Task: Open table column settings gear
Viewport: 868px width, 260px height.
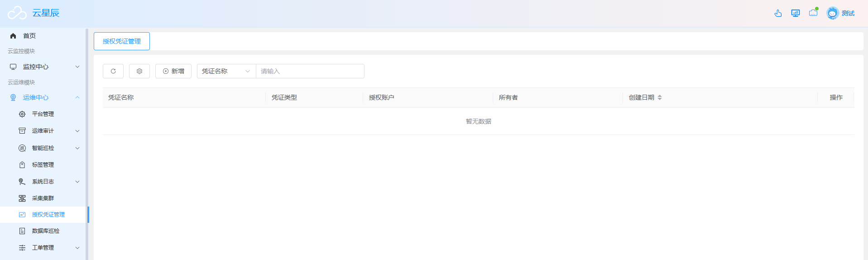Action: tap(139, 71)
